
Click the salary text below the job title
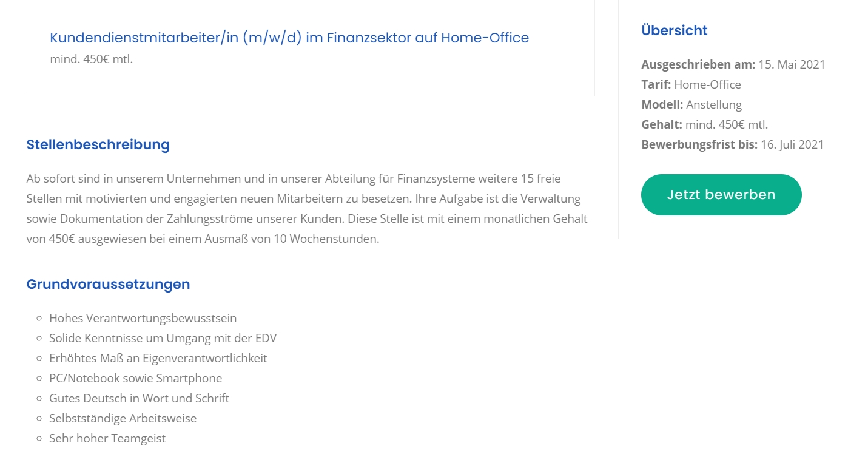[91, 59]
